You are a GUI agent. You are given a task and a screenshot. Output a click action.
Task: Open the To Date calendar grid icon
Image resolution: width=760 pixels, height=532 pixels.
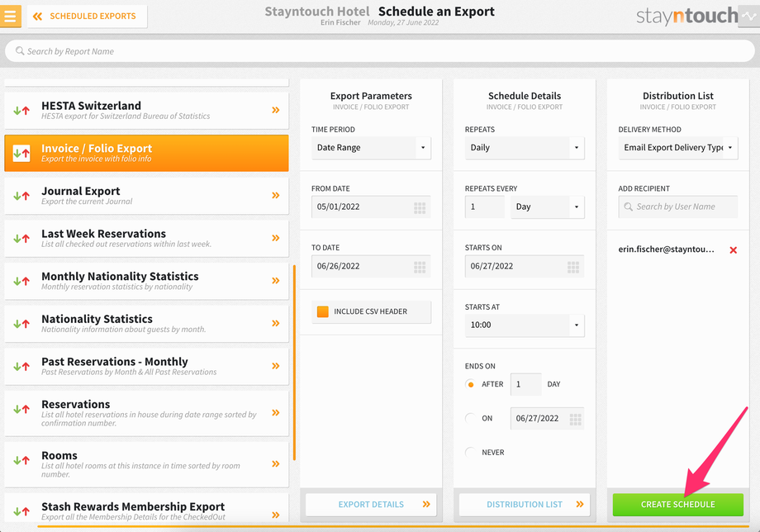point(420,268)
